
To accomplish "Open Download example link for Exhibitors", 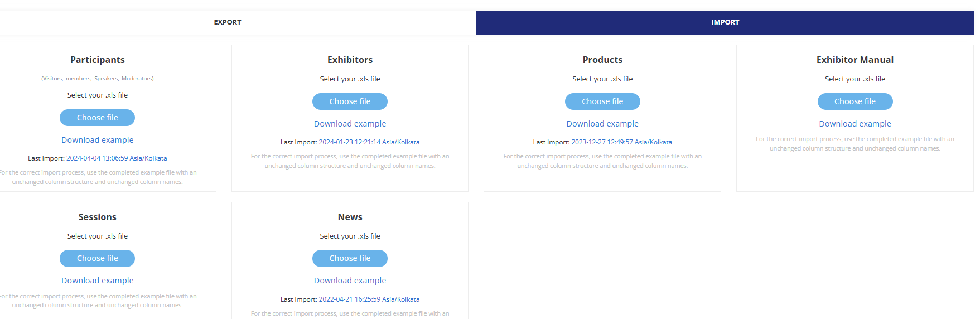I will click(350, 124).
